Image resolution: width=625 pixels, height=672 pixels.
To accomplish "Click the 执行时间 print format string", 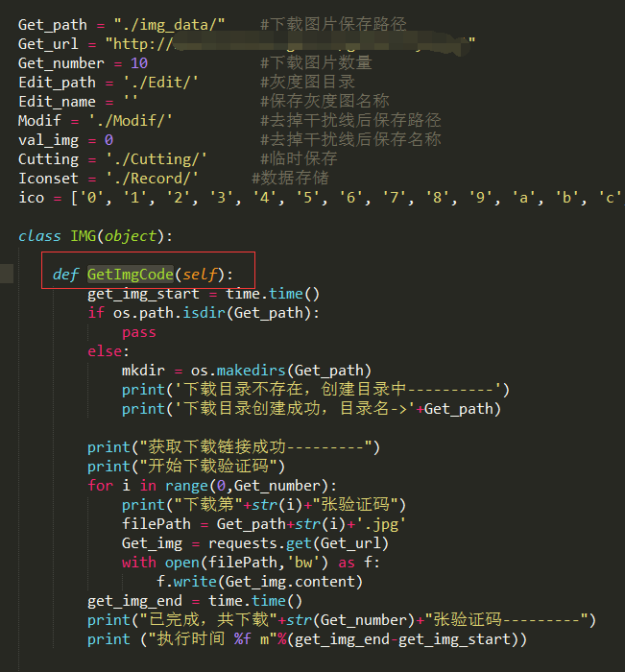I will [x=212, y=639].
